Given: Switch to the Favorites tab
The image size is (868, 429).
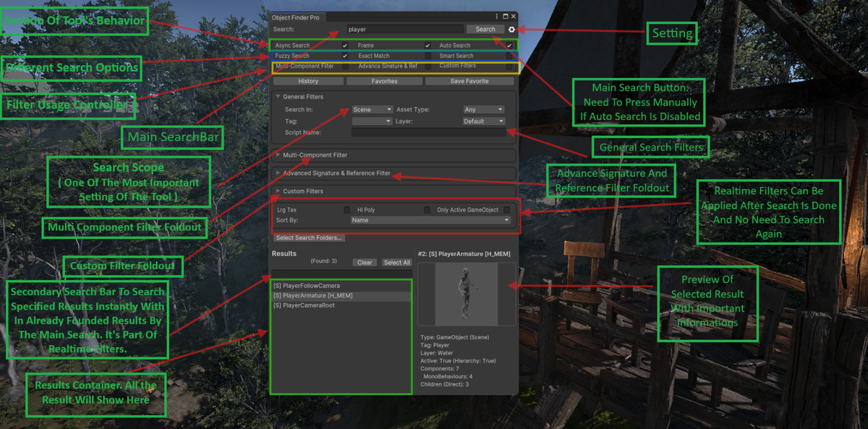Looking at the screenshot, I should pos(384,80).
